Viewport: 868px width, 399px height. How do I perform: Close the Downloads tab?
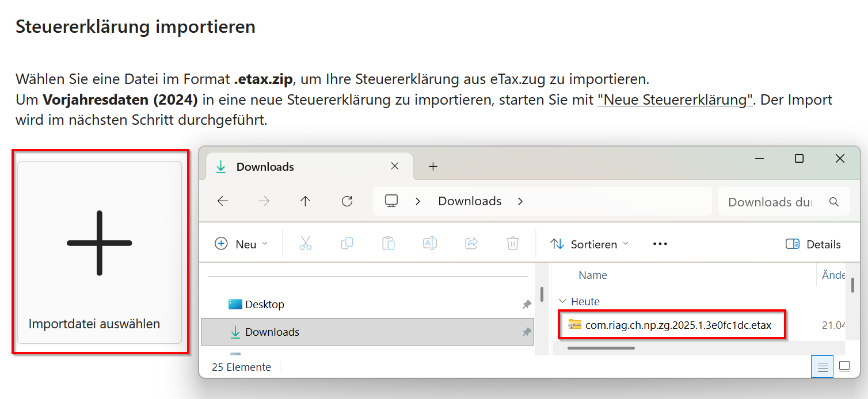pyautogui.click(x=395, y=166)
